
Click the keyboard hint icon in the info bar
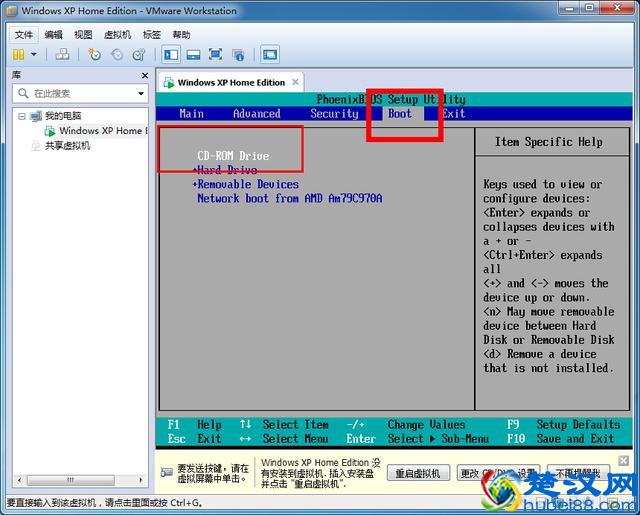coord(167,472)
